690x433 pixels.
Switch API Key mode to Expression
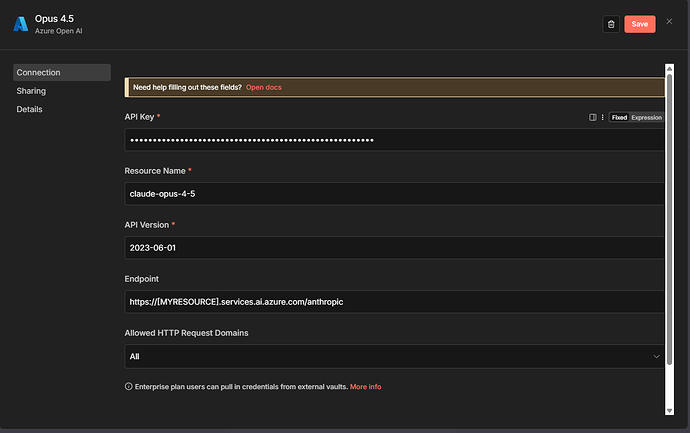click(646, 117)
